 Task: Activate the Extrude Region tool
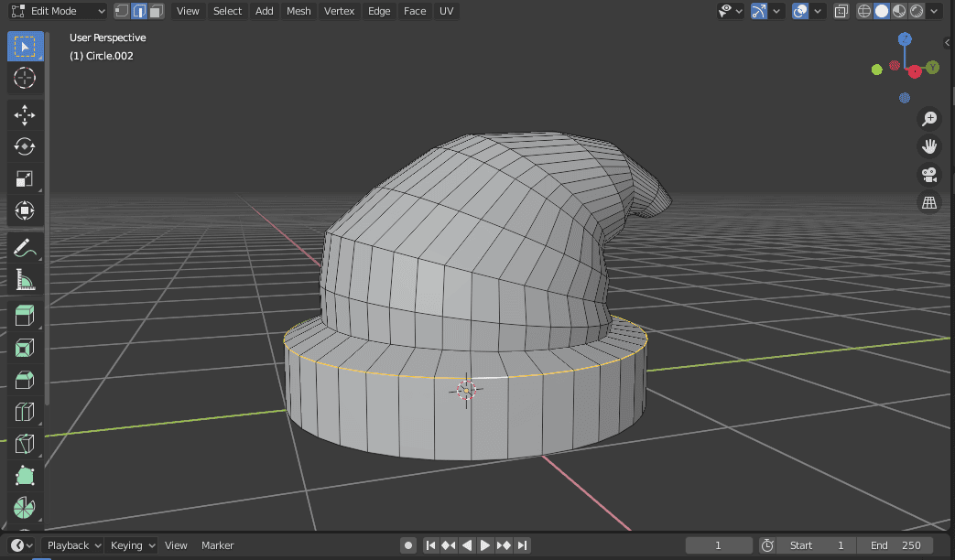pyautogui.click(x=25, y=315)
